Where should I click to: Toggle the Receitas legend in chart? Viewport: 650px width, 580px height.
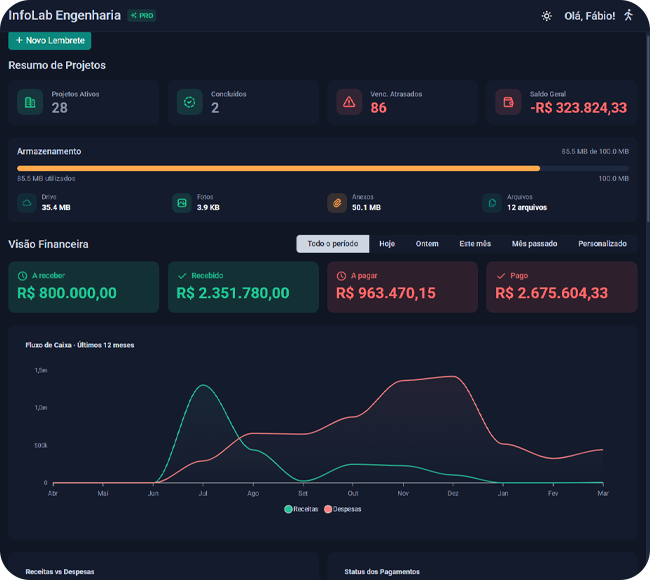301,509
